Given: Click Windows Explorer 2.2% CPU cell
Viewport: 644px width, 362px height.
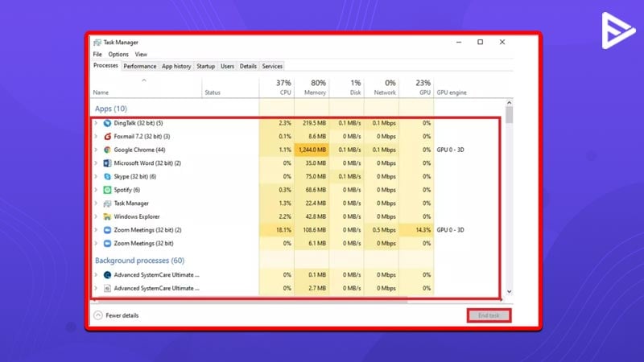Looking at the screenshot, I should point(277,216).
